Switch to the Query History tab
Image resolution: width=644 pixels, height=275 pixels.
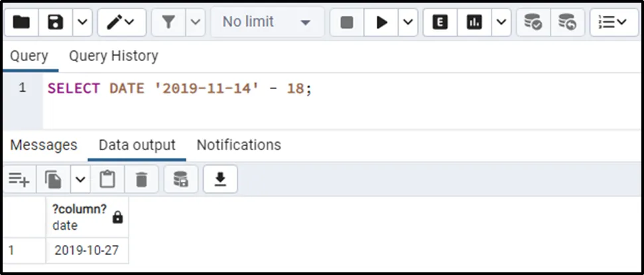point(113,56)
